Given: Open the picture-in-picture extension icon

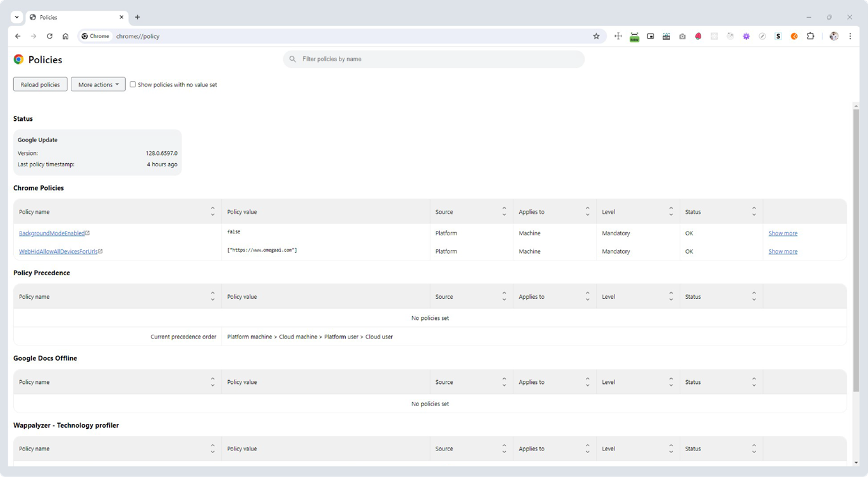Looking at the screenshot, I should tap(651, 37).
